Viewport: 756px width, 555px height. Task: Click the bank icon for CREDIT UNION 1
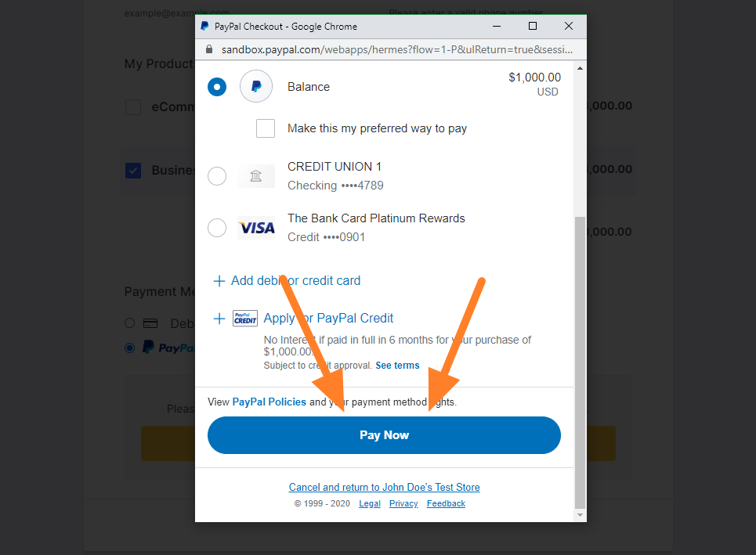[x=256, y=176]
